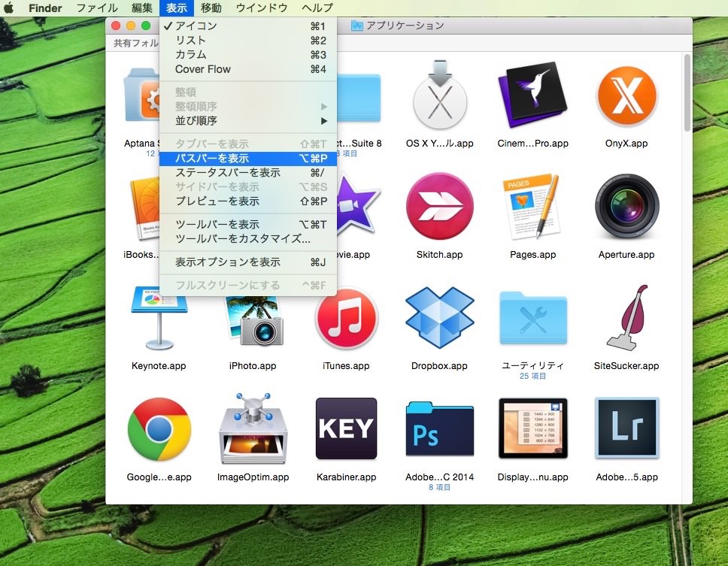Open the Karabiner.app KEY icon
The height and width of the screenshot is (566, 728).
coord(347,428)
